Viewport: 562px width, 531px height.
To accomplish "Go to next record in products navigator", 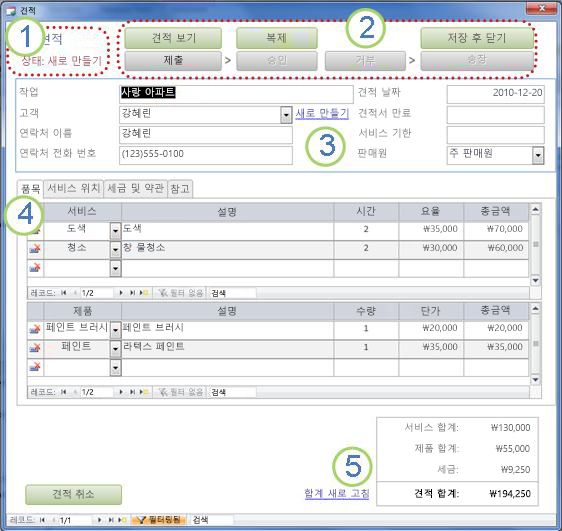I will pyautogui.click(x=121, y=392).
